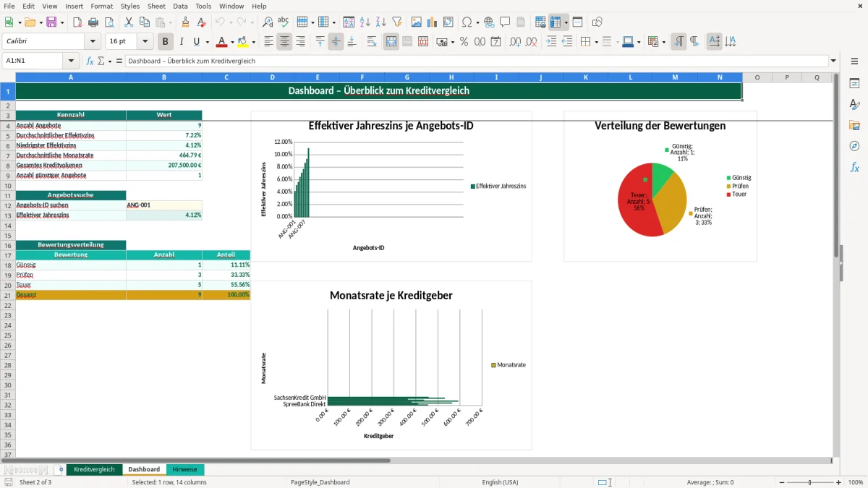Screen dimensions: 868x488
Task: Toggle Underline formatting
Action: click(x=196, y=42)
